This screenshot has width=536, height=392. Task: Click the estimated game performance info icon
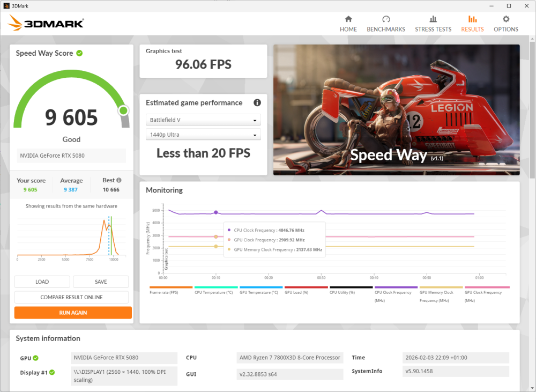click(x=257, y=102)
